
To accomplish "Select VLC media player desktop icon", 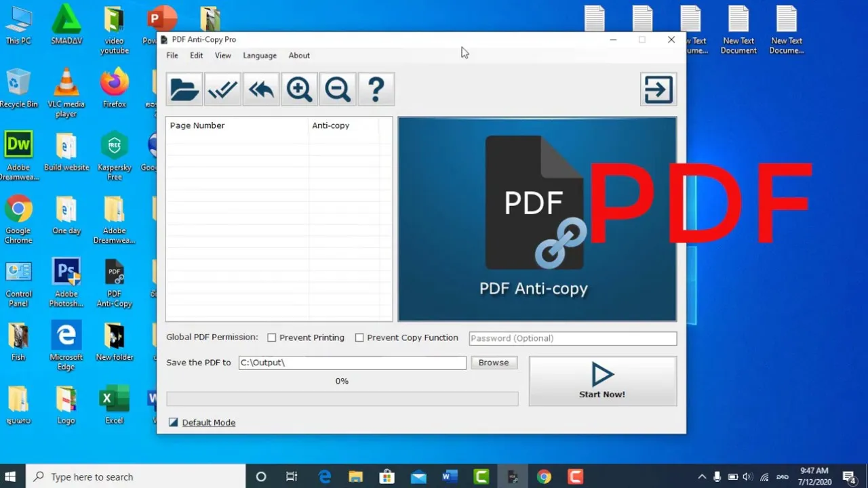I will click(66, 93).
